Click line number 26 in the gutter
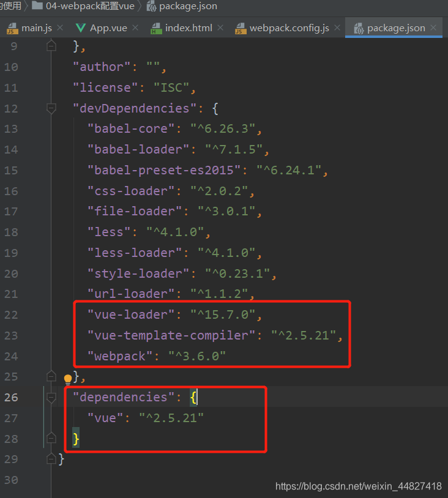 11,397
